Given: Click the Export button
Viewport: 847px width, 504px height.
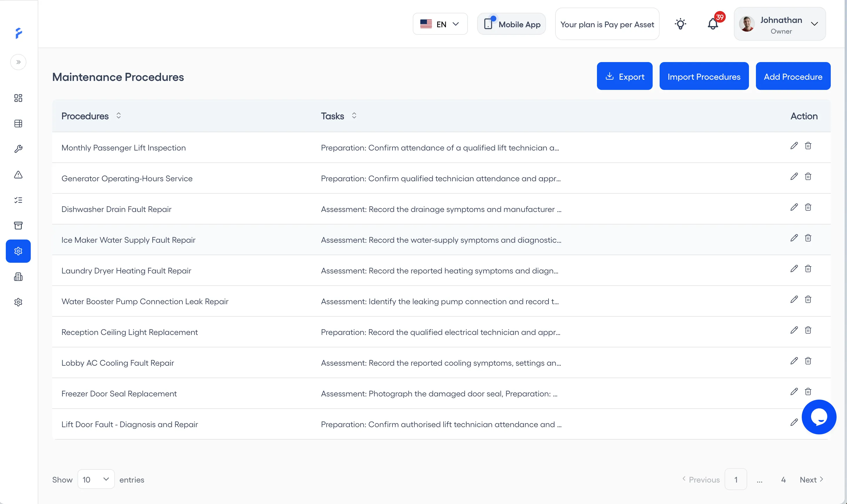Looking at the screenshot, I should coord(625,76).
